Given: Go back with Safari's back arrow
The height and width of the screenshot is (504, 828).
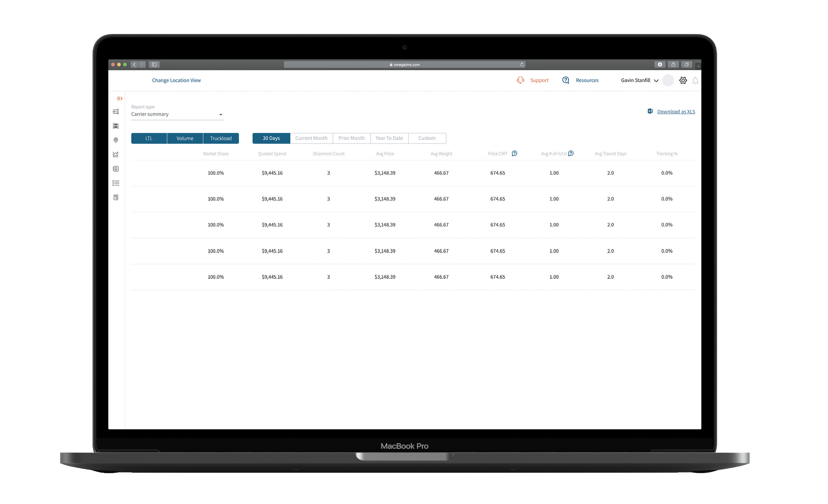Looking at the screenshot, I should (135, 64).
